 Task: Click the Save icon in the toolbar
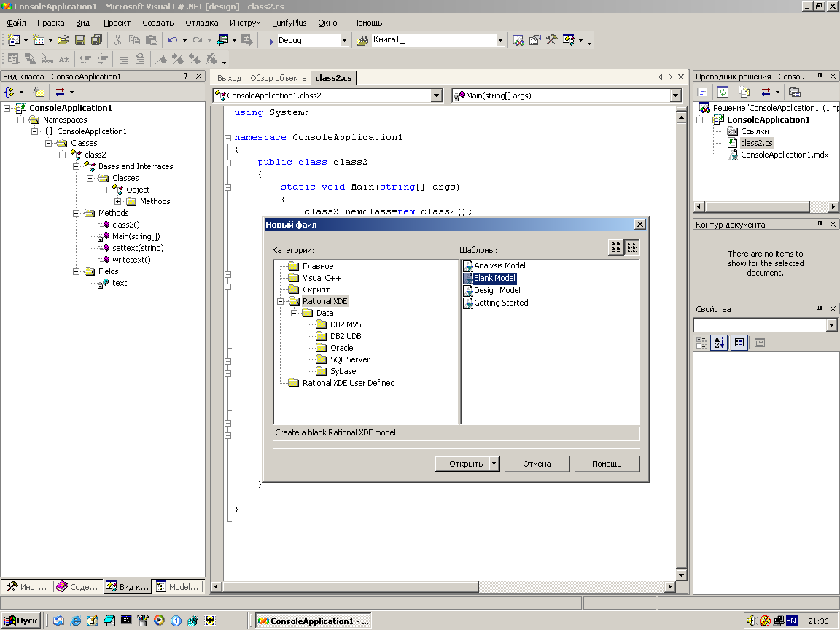click(x=80, y=40)
